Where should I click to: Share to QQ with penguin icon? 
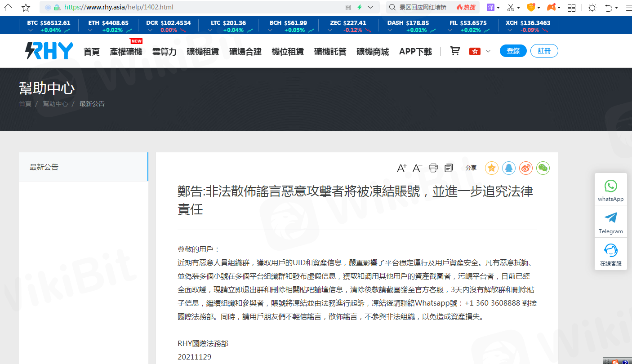coord(509,168)
